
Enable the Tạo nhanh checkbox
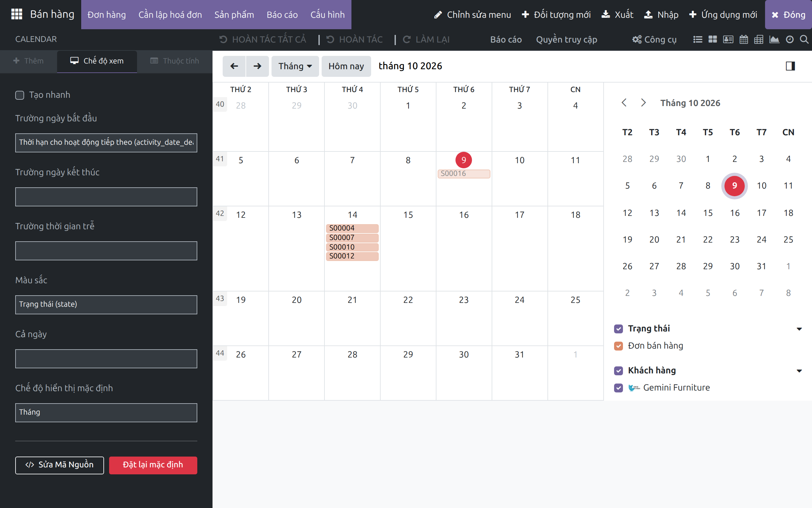(x=20, y=95)
